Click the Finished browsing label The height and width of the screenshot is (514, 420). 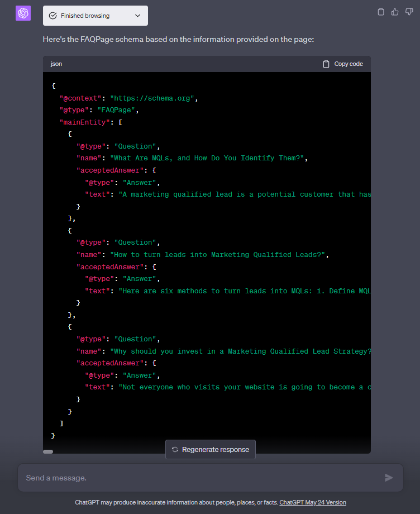point(85,16)
